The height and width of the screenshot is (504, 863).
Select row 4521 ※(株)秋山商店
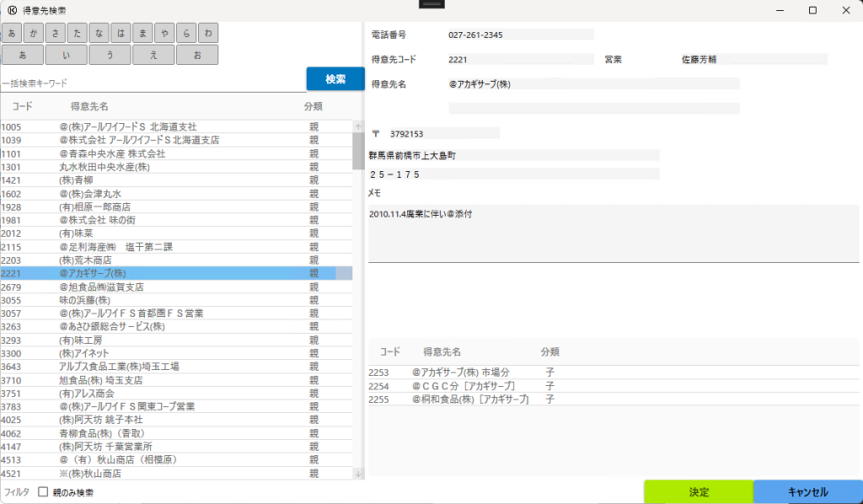(176, 473)
